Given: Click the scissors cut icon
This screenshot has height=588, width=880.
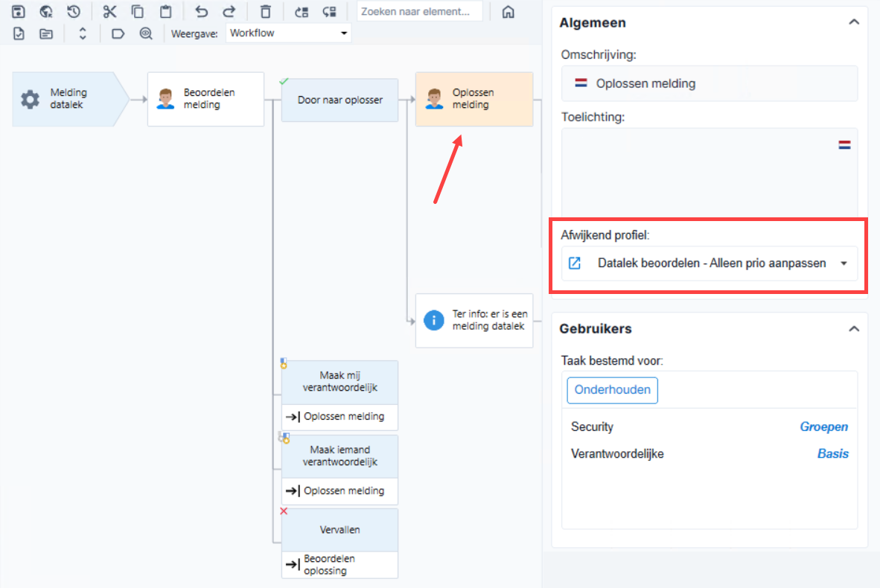Looking at the screenshot, I should click(109, 11).
